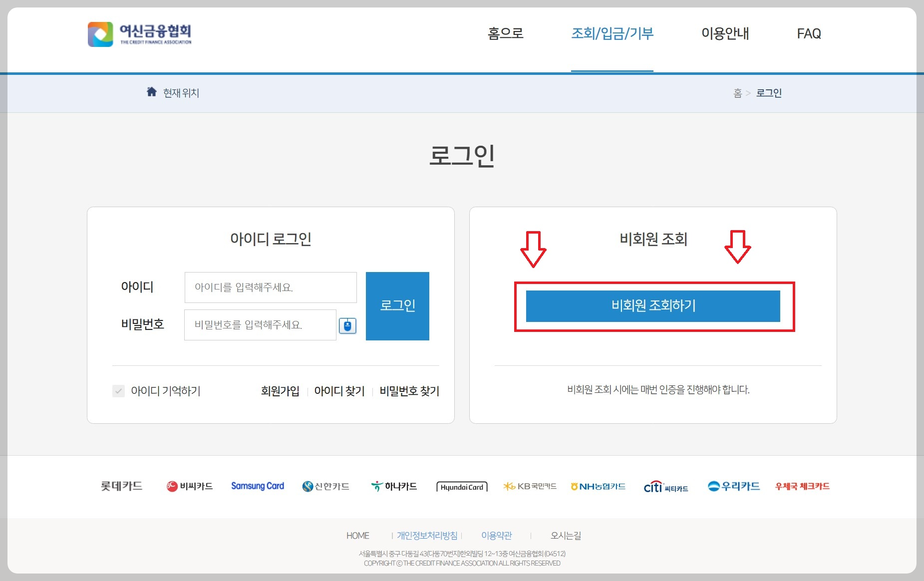Image resolution: width=924 pixels, height=581 pixels.
Task: Enable the 아이디 기억하기 checkbox
Action: pos(118,391)
